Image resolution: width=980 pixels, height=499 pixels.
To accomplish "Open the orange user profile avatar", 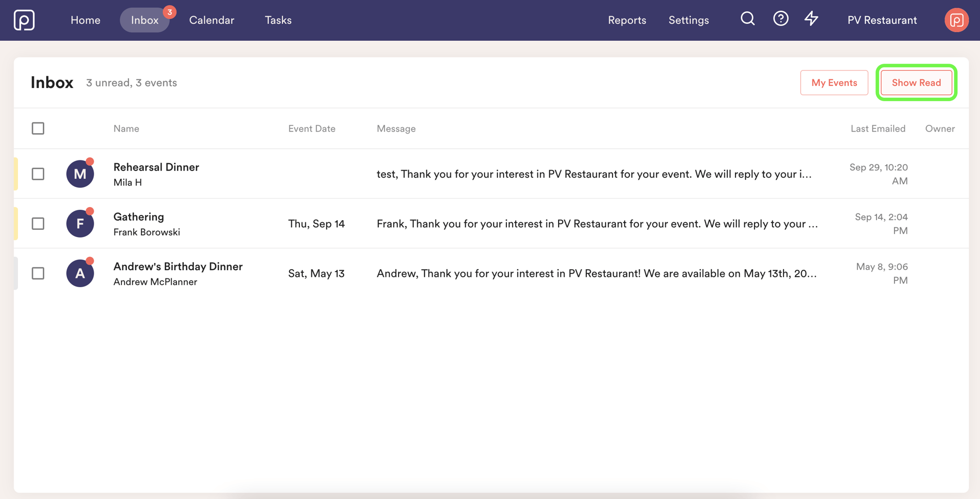I will tap(956, 20).
